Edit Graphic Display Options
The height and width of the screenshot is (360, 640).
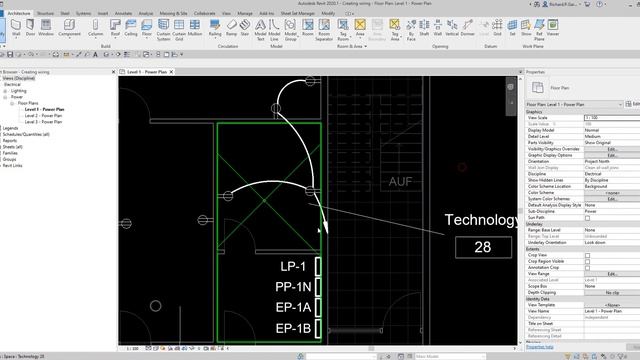[x=612, y=155]
